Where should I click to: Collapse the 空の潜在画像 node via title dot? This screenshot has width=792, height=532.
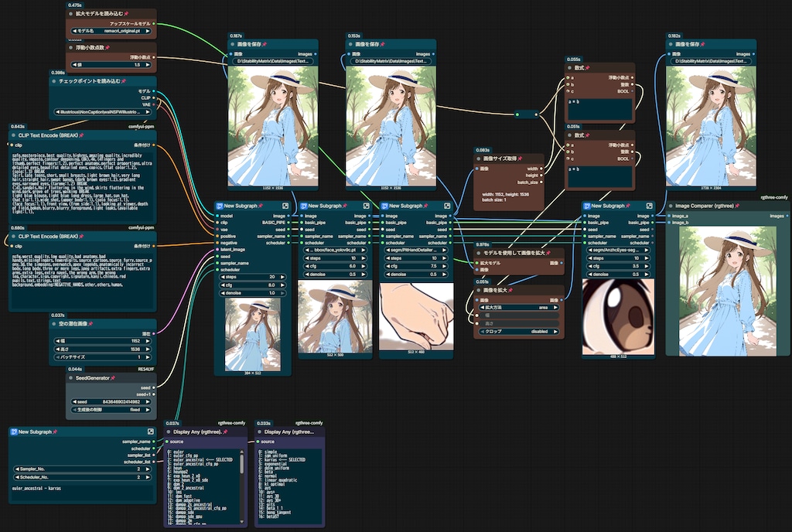54,323
